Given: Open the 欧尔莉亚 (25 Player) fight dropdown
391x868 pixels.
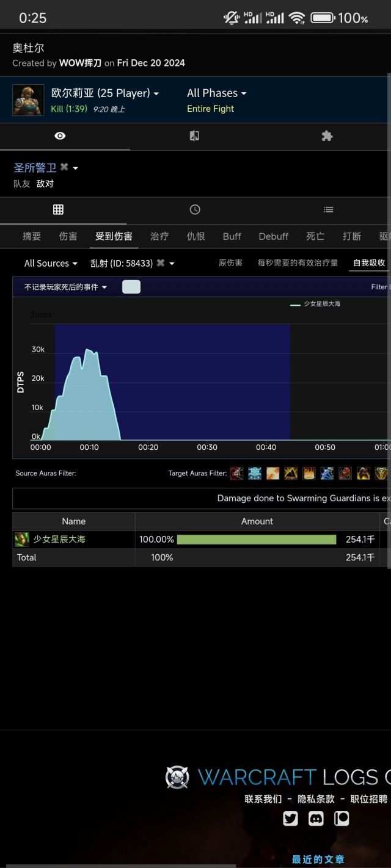Looking at the screenshot, I should click(x=105, y=93).
